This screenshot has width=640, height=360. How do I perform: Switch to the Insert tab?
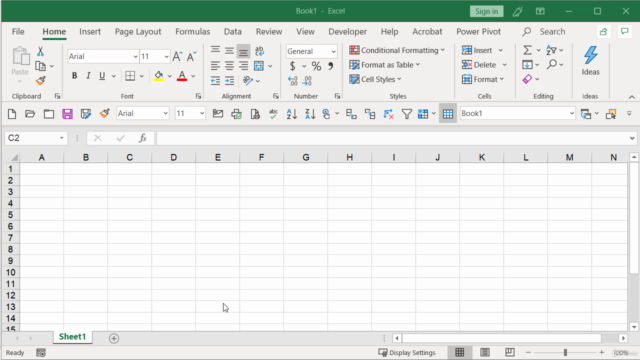click(x=90, y=31)
